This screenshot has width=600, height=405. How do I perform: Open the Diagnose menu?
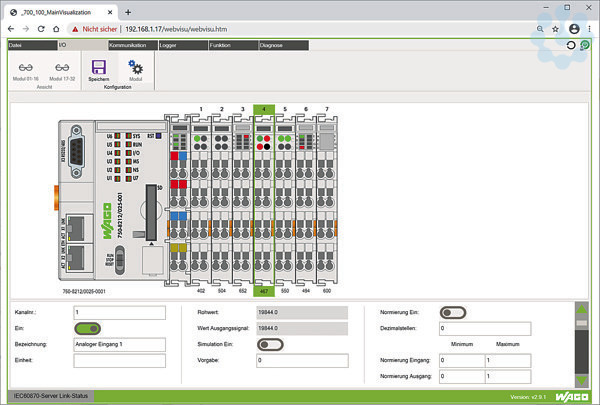271,46
